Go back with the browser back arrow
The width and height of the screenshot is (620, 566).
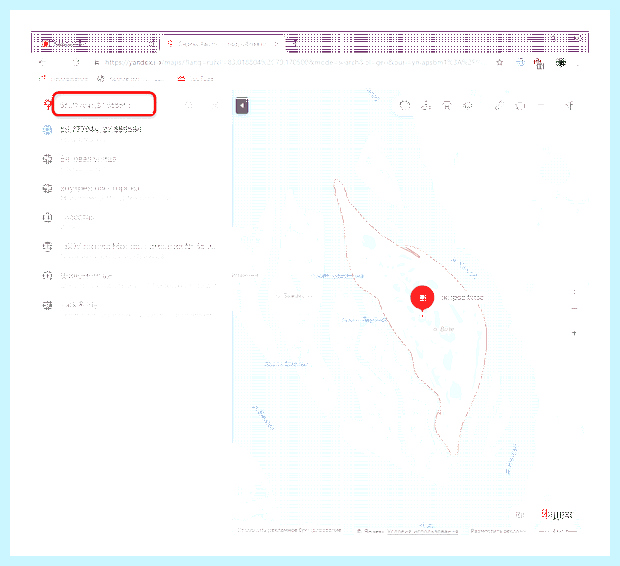click(x=42, y=62)
